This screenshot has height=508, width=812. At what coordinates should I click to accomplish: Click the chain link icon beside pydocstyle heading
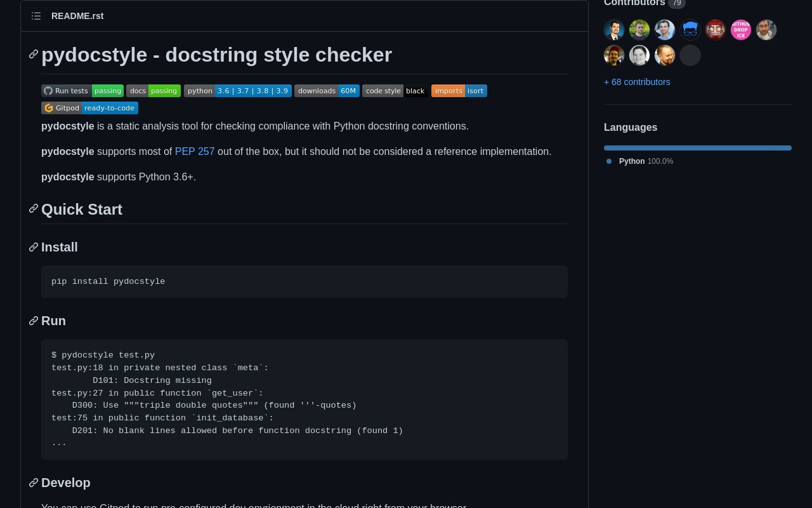pos(34,55)
